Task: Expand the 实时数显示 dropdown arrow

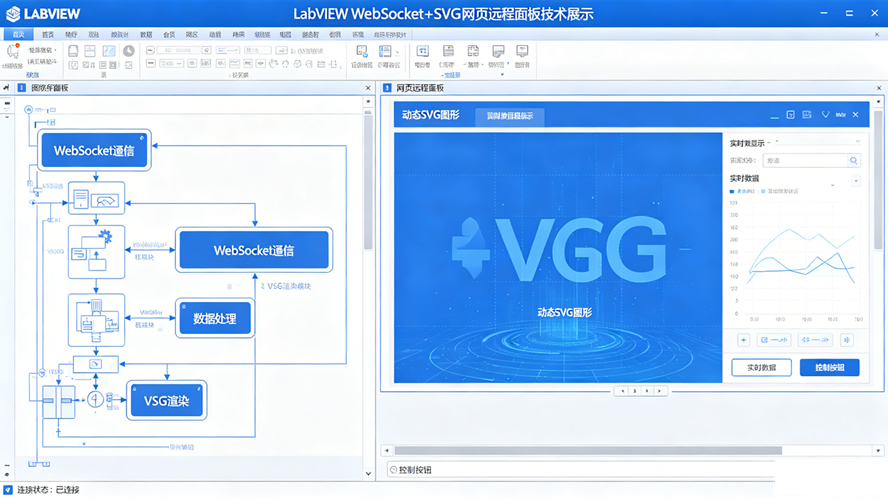Action: (858, 142)
